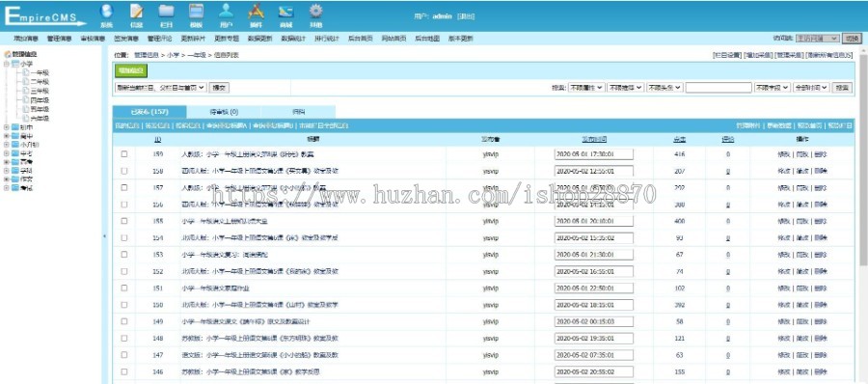
Task: Click the EmpireCMS logo
Action: point(45,16)
